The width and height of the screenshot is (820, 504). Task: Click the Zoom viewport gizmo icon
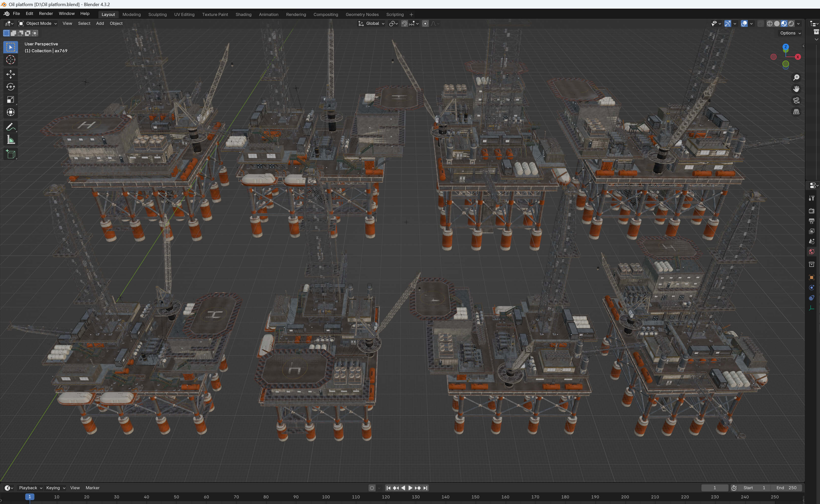point(796,77)
